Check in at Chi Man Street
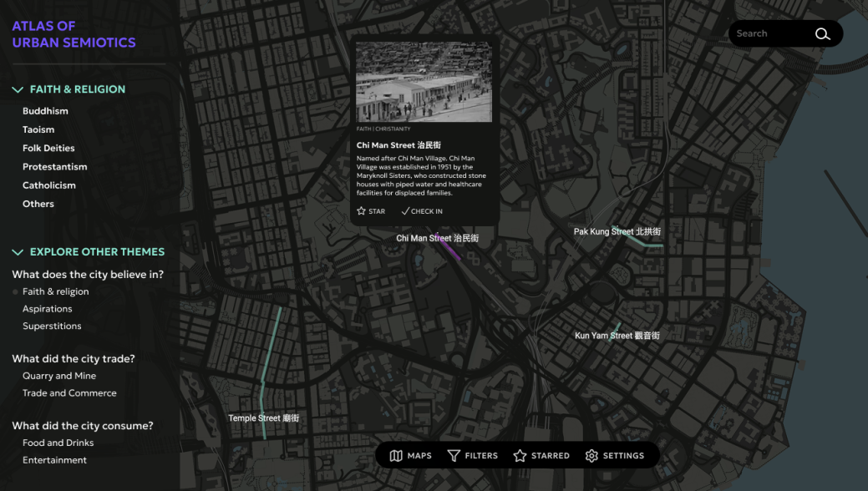The width and height of the screenshot is (868, 491). click(422, 211)
